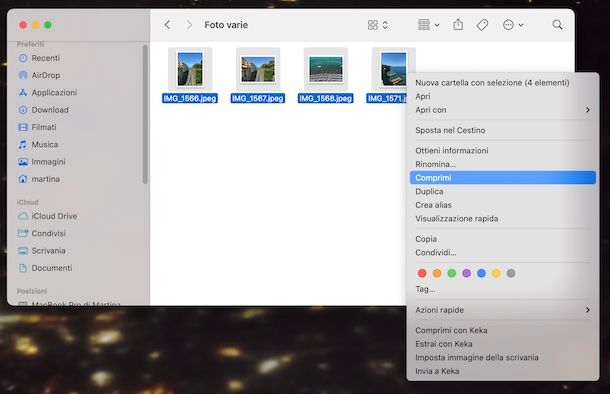This screenshot has width=610, height=394.
Task: Click the Tag toolbar icon
Action: (482, 25)
